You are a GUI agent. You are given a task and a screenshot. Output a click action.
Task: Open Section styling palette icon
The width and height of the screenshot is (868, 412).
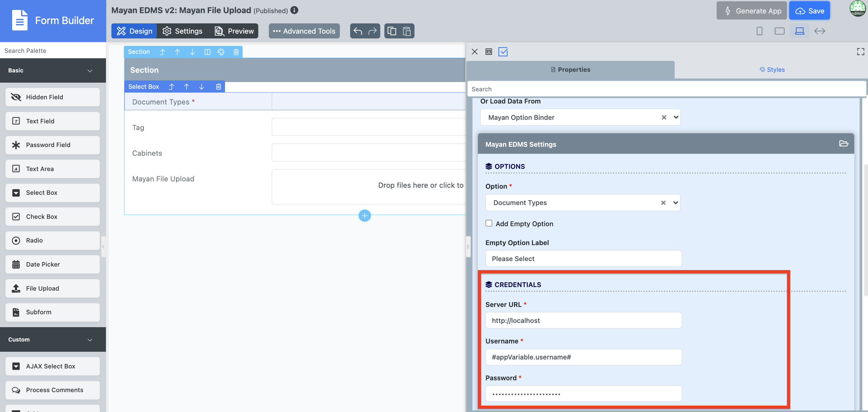point(221,52)
